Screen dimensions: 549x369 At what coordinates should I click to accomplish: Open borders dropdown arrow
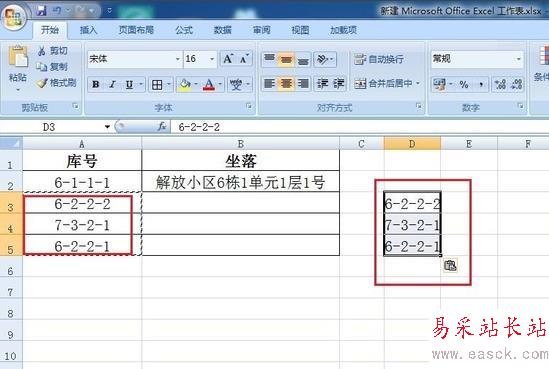168,84
